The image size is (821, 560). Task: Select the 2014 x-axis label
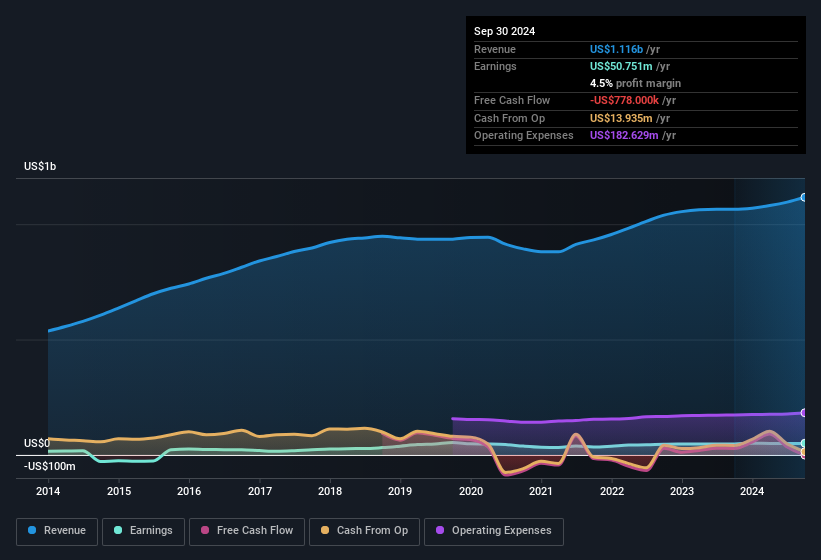pyautogui.click(x=48, y=491)
